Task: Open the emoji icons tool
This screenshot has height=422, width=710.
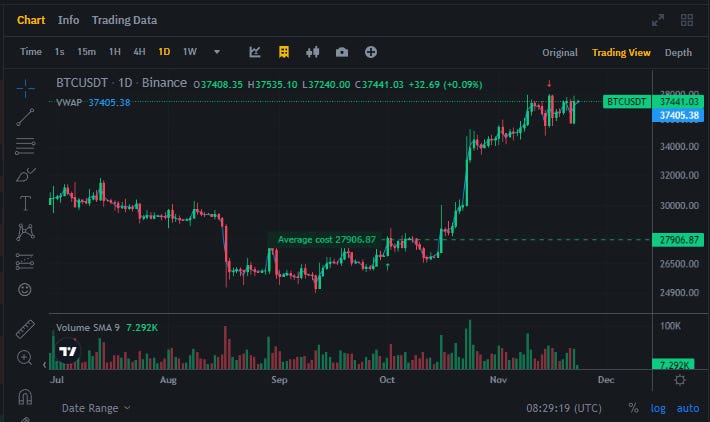Action: (x=24, y=289)
